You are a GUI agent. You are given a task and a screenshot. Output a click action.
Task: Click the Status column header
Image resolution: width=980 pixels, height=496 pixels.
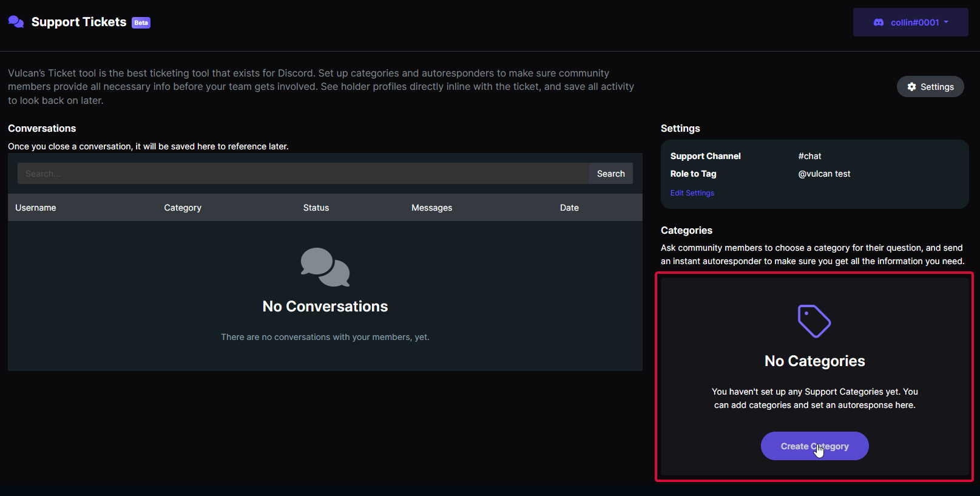316,208
